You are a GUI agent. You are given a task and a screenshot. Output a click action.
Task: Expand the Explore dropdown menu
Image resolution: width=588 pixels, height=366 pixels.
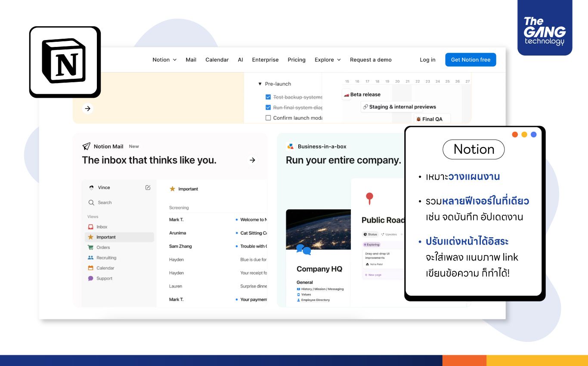click(328, 60)
